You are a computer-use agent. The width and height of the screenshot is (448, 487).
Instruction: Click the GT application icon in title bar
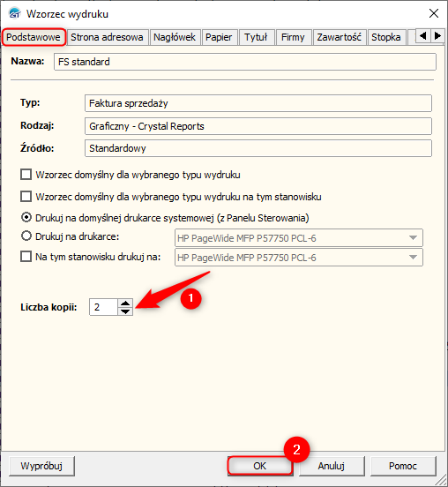[x=14, y=13]
